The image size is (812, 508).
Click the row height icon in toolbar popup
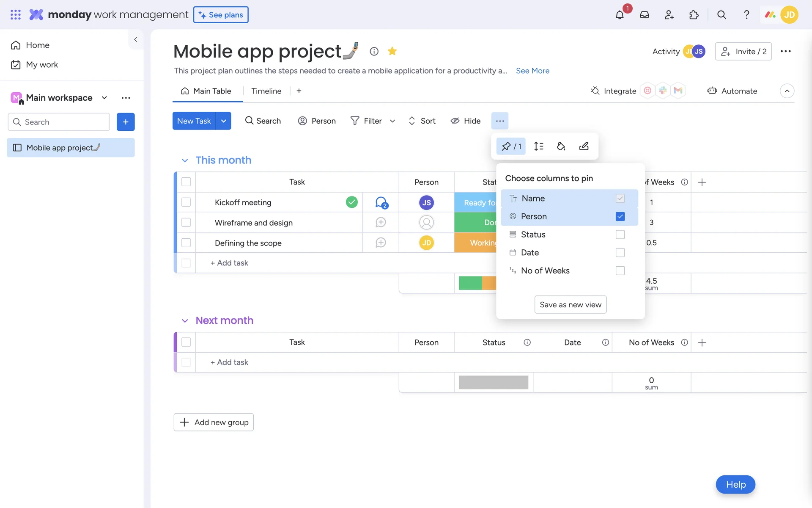click(x=538, y=146)
